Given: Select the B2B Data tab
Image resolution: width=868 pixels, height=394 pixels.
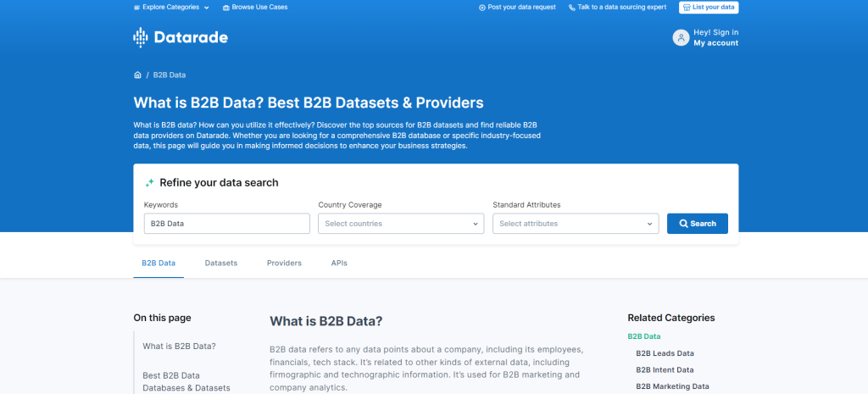Looking at the screenshot, I should coord(159,263).
